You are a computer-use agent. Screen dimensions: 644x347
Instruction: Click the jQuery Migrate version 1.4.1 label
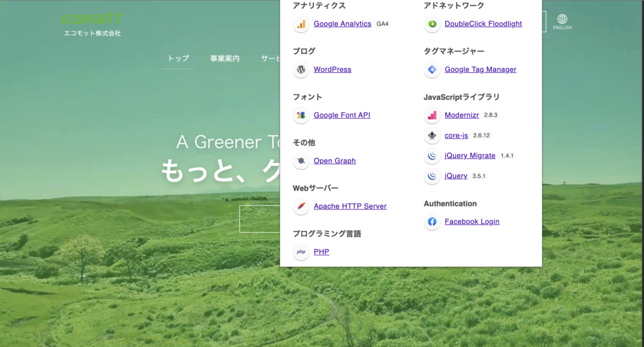tap(508, 156)
